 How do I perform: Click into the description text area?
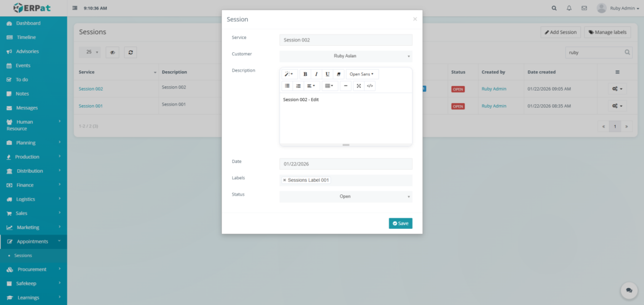pos(346,118)
